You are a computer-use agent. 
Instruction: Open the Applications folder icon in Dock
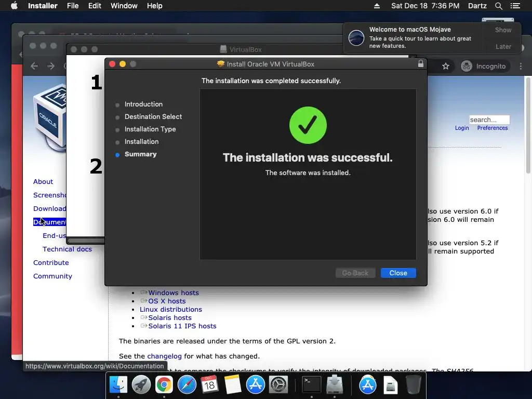pyautogui.click(x=367, y=384)
